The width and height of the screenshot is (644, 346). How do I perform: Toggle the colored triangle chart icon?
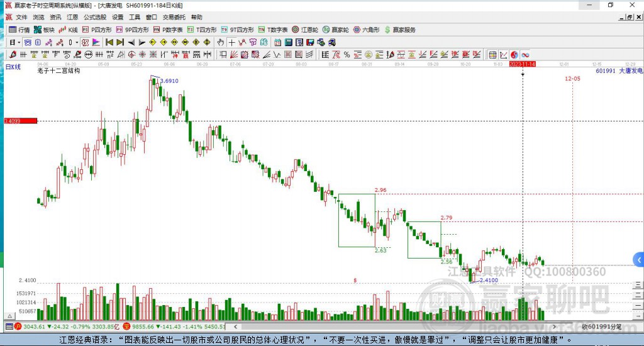point(96,42)
